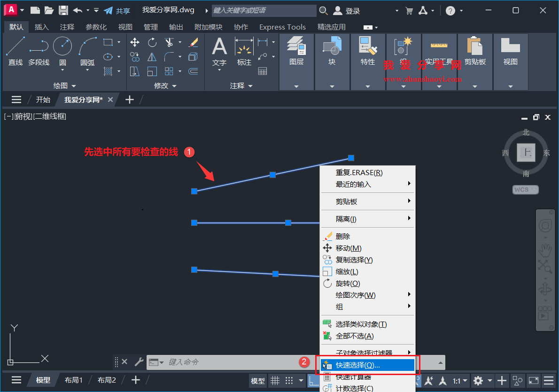Open the application menu A dropdown

tap(14, 10)
